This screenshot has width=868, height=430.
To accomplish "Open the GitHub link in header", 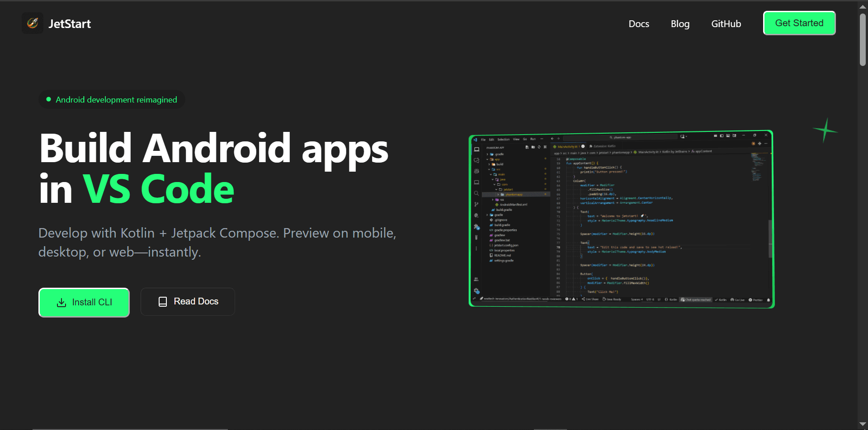I will 726,24.
